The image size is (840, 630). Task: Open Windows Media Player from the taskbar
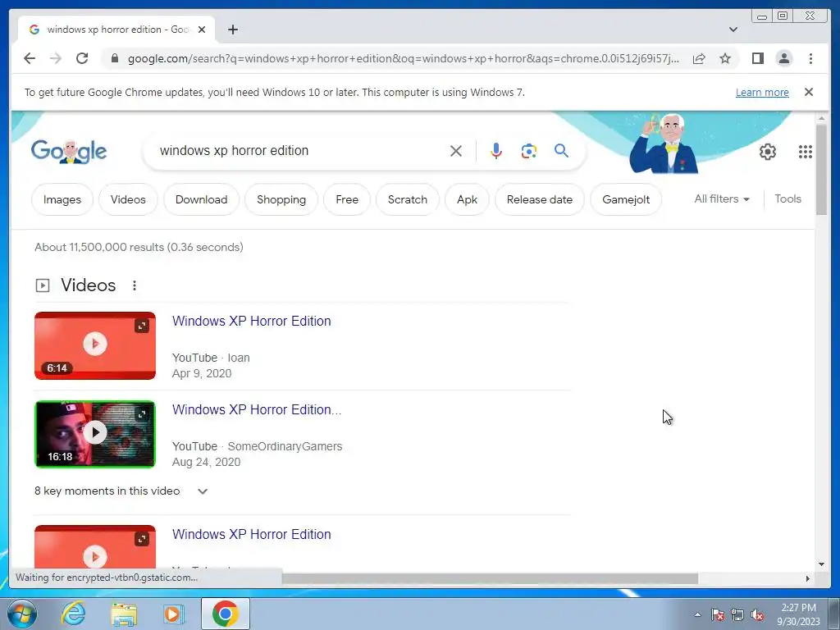tap(173, 614)
